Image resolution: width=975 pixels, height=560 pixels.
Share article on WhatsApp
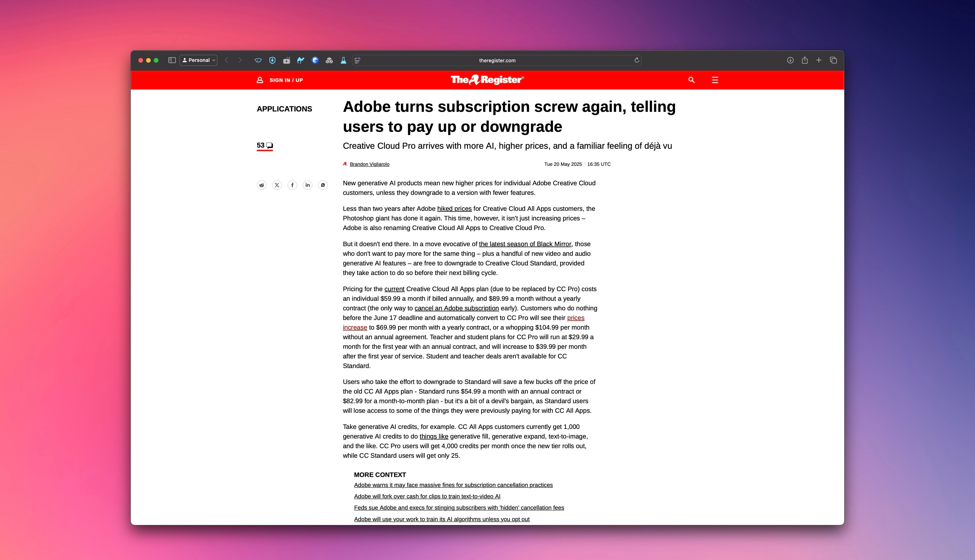click(x=323, y=185)
